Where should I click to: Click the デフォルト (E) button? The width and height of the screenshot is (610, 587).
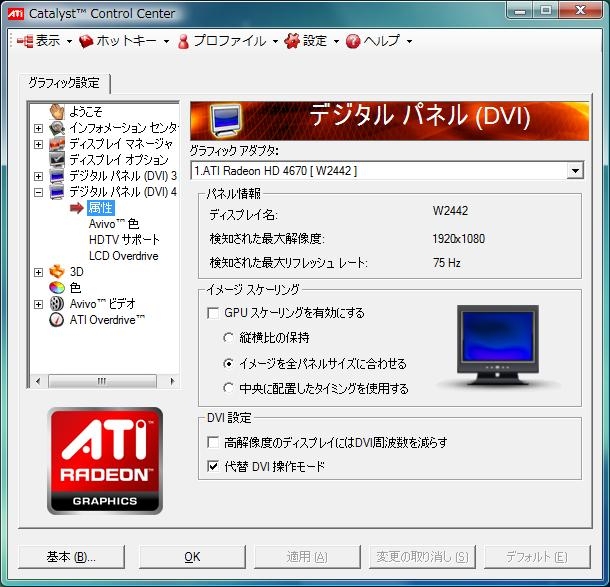click(537, 557)
